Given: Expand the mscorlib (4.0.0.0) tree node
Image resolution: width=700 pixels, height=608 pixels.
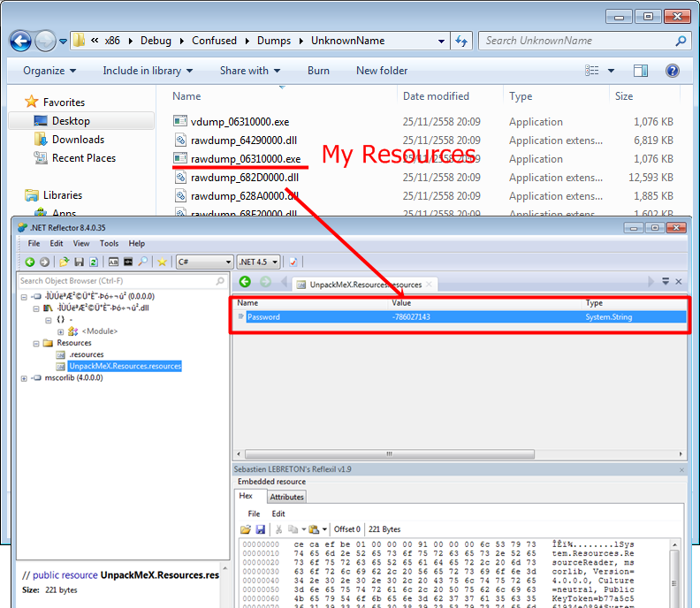Looking at the screenshot, I should point(25,377).
